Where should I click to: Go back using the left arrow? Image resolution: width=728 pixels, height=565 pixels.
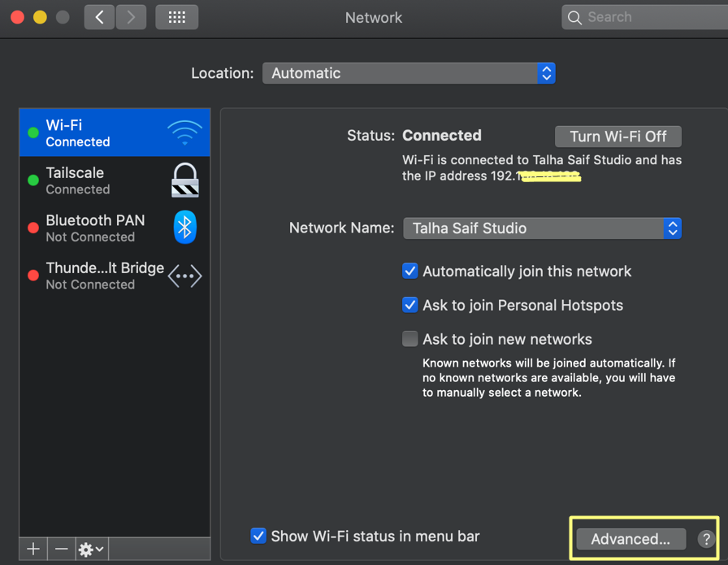[x=99, y=17]
